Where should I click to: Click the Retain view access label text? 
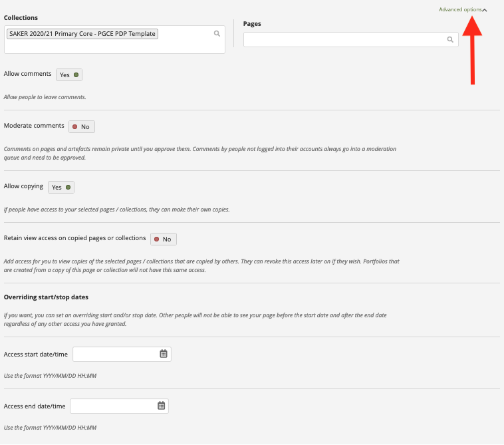pos(74,238)
